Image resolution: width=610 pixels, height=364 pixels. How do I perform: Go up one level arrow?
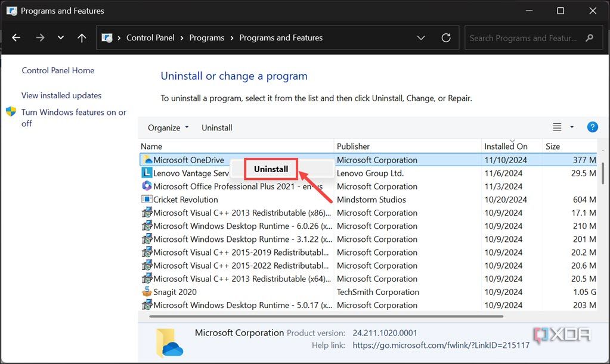(x=82, y=38)
